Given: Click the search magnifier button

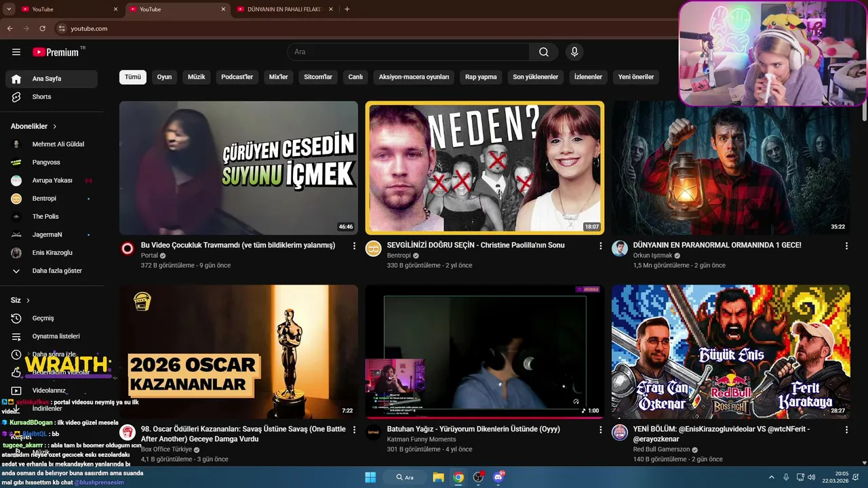Looking at the screenshot, I should 544,52.
